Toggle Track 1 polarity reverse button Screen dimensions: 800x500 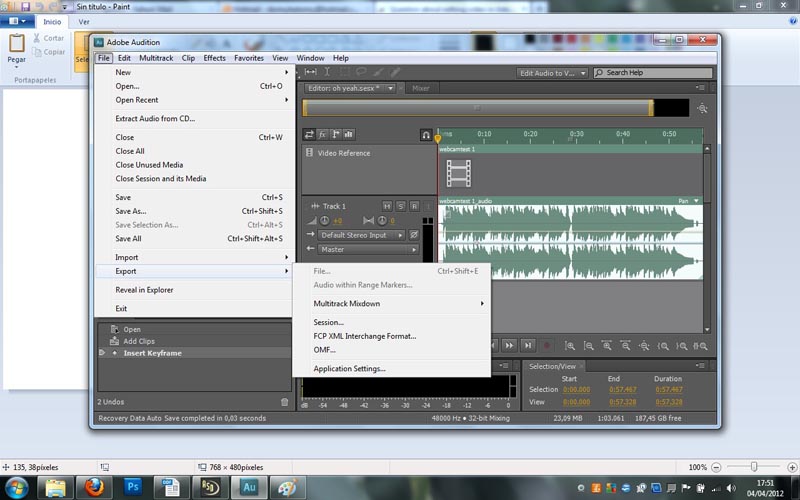coord(414,235)
